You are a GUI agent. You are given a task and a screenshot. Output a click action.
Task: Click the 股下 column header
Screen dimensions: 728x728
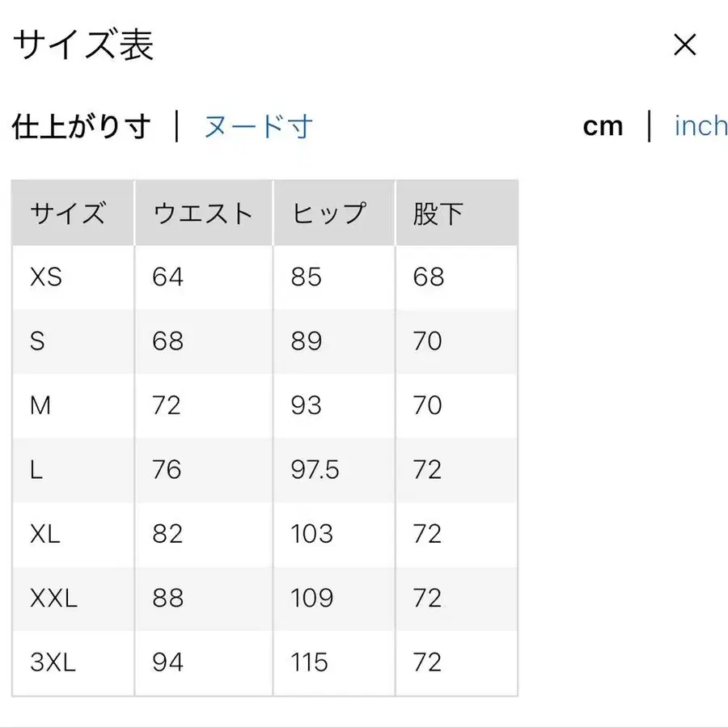438,213
